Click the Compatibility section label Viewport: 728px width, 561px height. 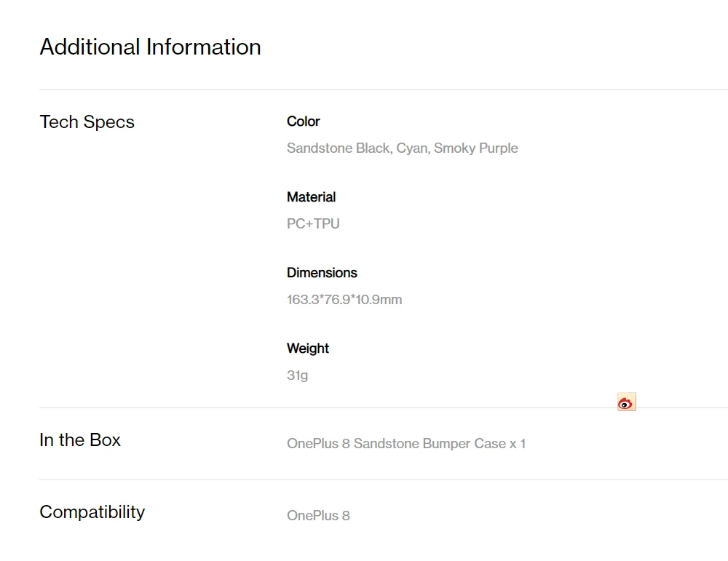(x=92, y=512)
